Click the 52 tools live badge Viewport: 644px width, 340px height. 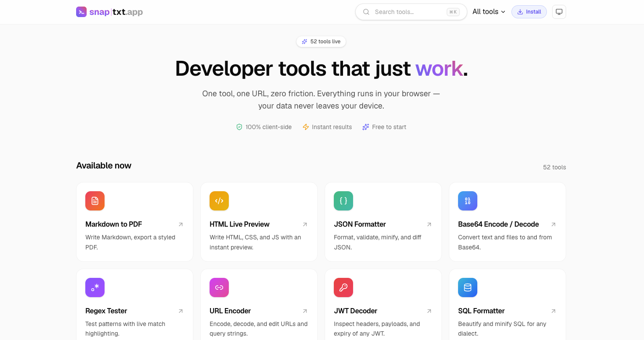pos(321,42)
